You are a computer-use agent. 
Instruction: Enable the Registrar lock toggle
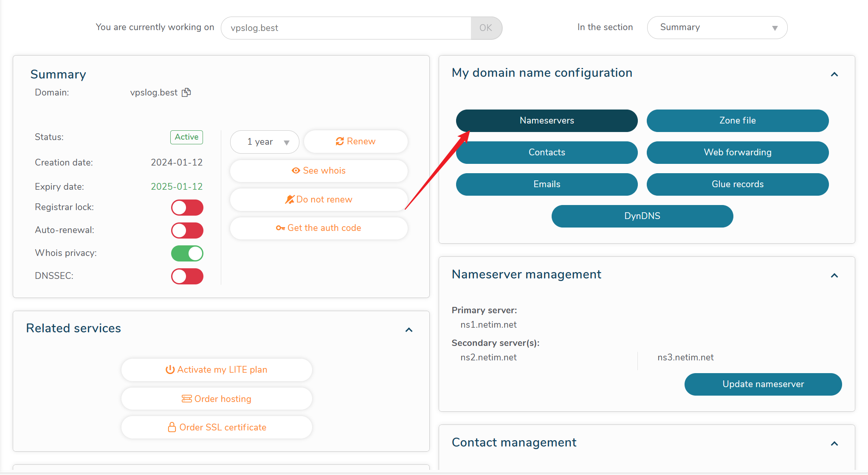click(x=187, y=208)
